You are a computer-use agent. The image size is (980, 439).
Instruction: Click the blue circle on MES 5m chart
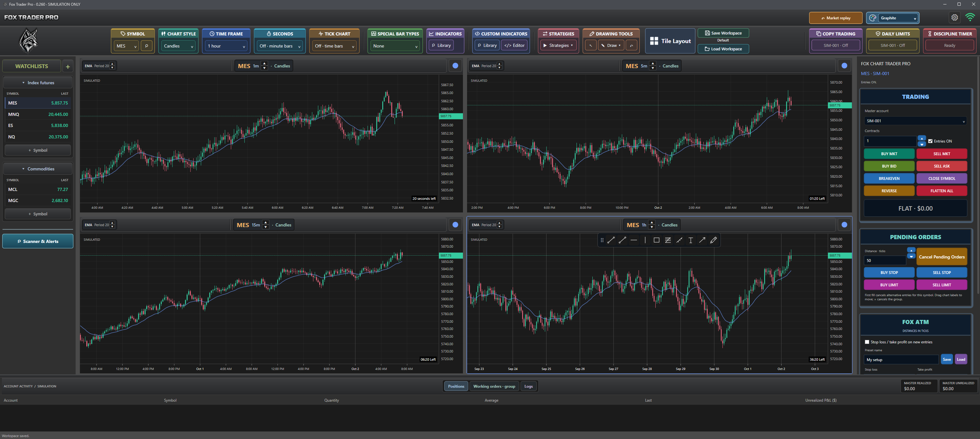[844, 66]
